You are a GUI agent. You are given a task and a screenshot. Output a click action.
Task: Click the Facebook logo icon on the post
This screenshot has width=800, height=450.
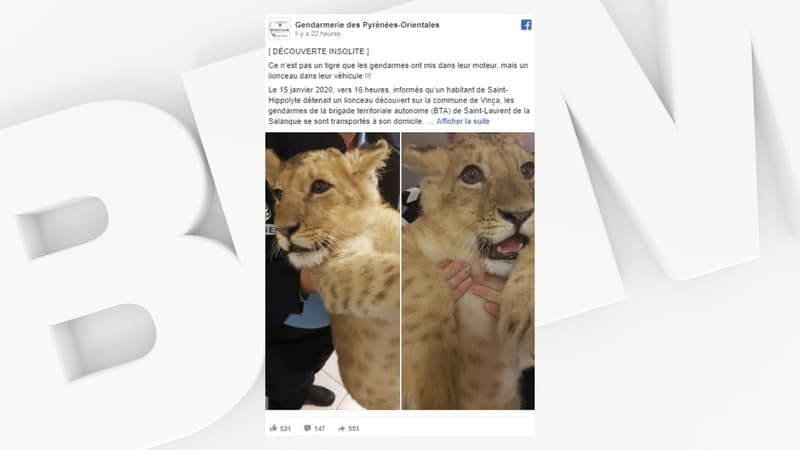pos(526,24)
